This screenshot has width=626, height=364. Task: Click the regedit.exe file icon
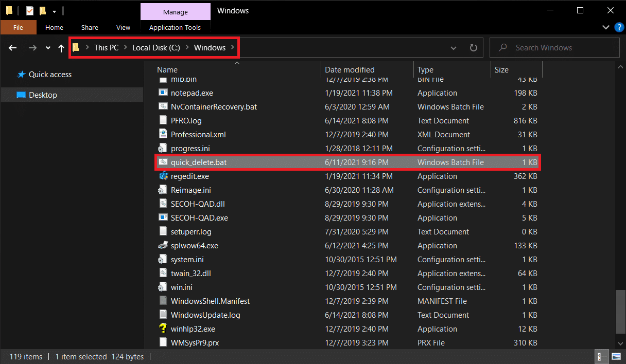163,176
